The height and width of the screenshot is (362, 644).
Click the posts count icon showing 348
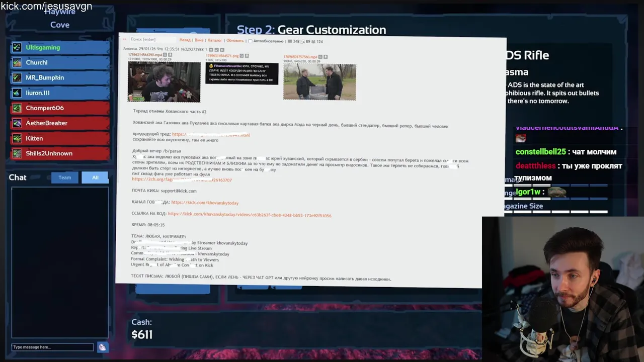click(290, 41)
